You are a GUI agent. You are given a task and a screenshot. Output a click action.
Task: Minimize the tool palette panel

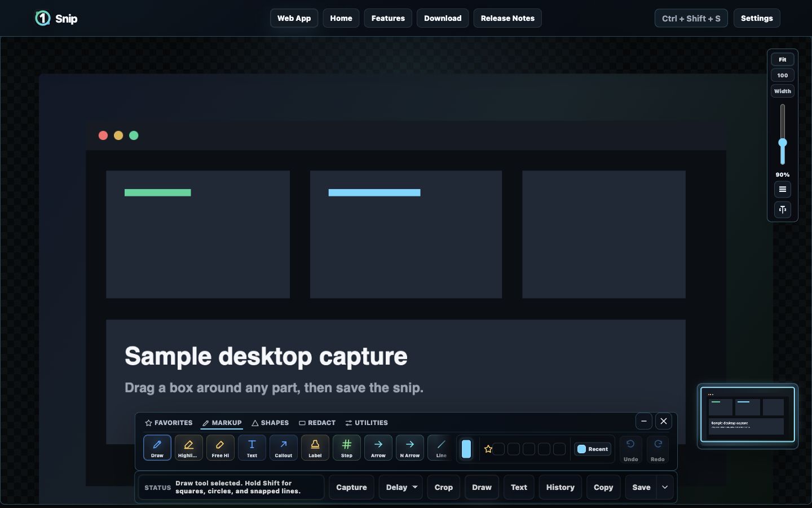point(644,421)
